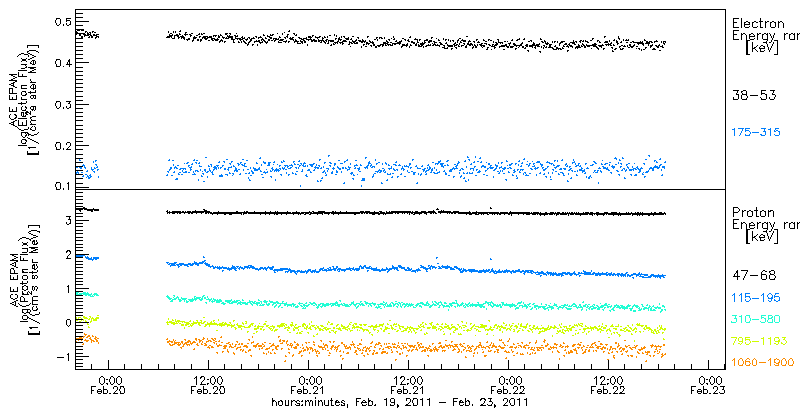Click the 0:00 time label for Feb.23
Image resolution: width=800 pixels, height=410 pixels.
[x=709, y=380]
